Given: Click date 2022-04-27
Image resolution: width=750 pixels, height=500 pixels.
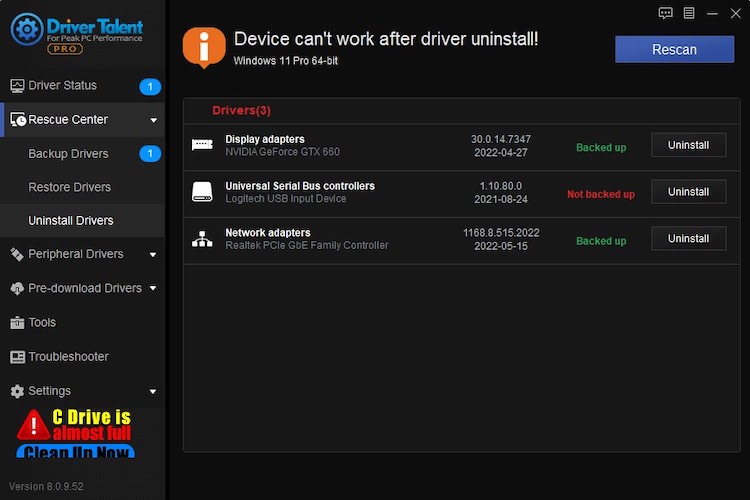Looking at the screenshot, I should coord(501,153).
